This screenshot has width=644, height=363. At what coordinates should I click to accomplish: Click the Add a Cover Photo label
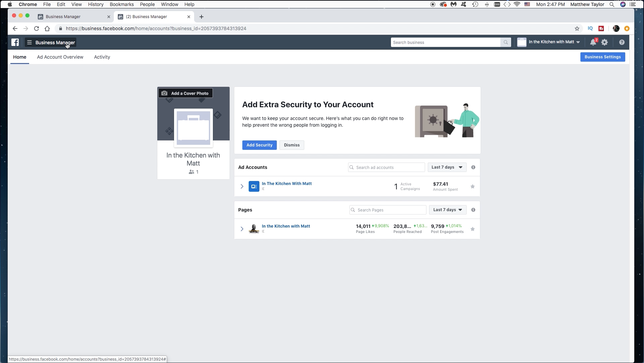pos(190,94)
